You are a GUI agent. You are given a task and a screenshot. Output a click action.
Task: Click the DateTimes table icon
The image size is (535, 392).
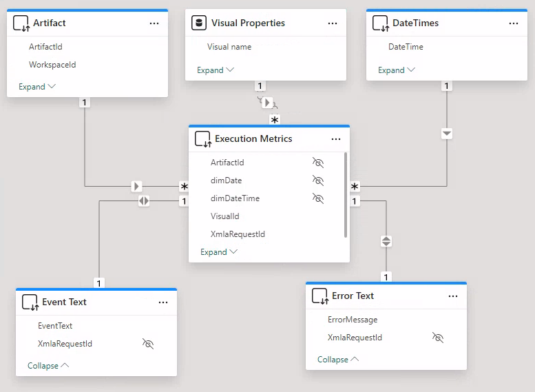[381, 23]
